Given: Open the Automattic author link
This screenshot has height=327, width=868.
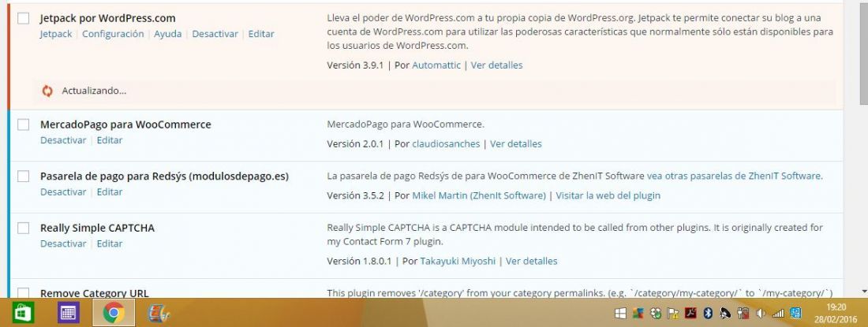Looking at the screenshot, I should (436, 65).
